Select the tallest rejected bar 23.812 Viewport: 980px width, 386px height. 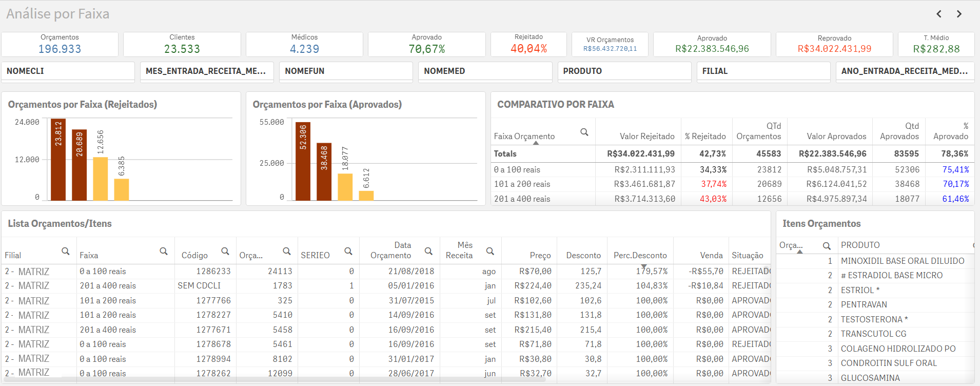pos(58,160)
